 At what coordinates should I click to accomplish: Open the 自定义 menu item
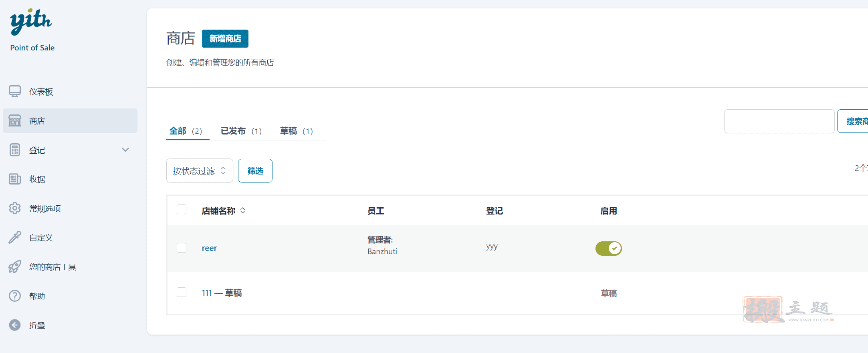(70, 237)
